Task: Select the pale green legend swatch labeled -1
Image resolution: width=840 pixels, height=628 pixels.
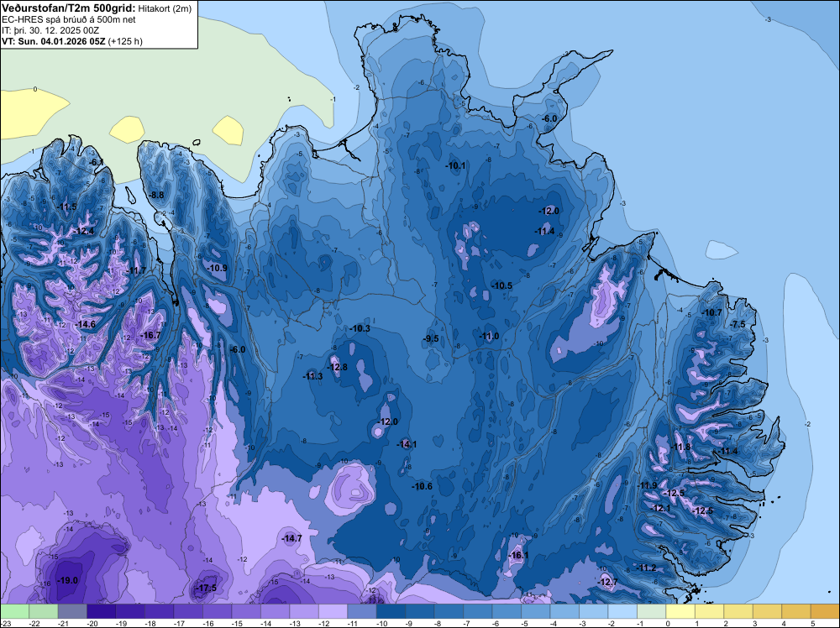Action: (651, 611)
